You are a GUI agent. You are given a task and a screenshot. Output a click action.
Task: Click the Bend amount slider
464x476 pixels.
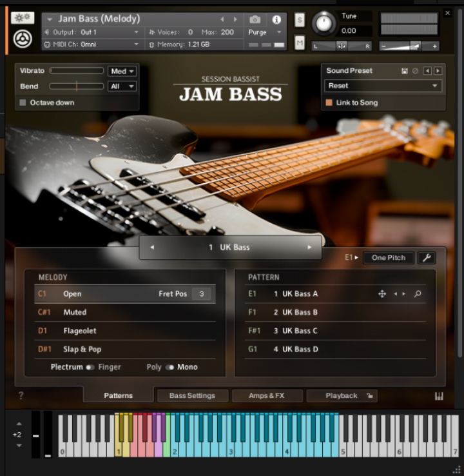point(77,86)
